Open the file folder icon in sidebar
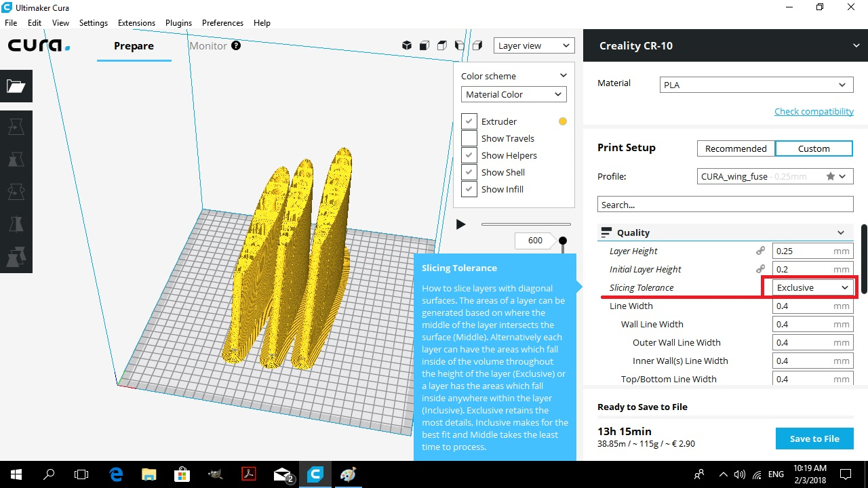The height and width of the screenshot is (488, 868). 16,86
